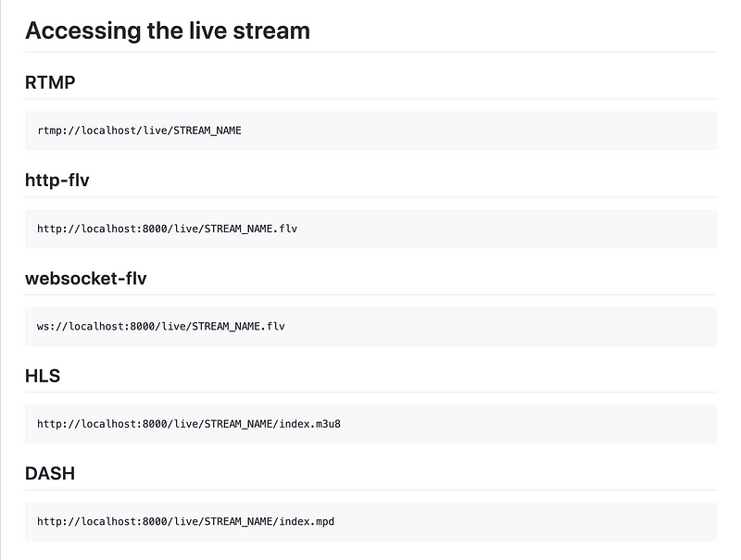
Task: Click the RTMP section heading
Action: tap(50, 82)
